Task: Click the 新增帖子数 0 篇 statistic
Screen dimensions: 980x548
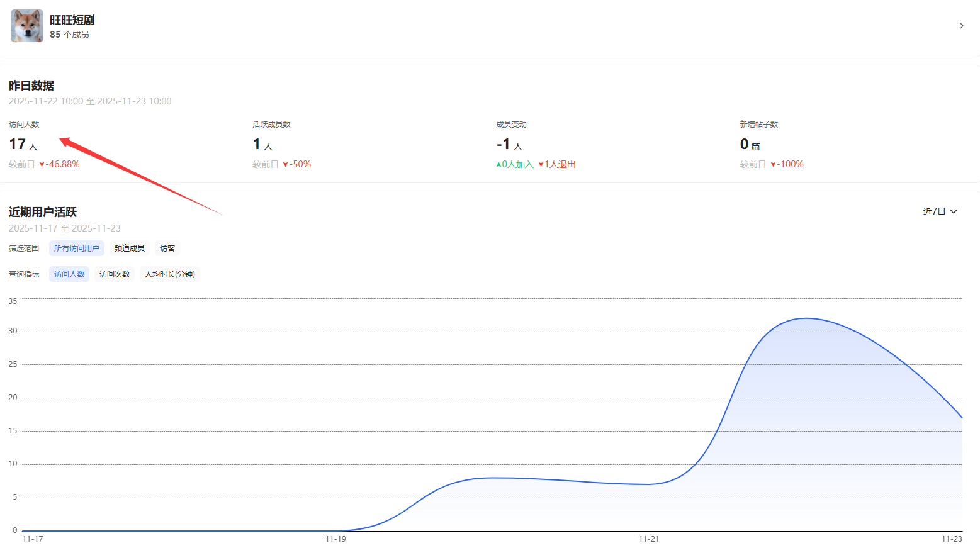Action: (x=750, y=145)
